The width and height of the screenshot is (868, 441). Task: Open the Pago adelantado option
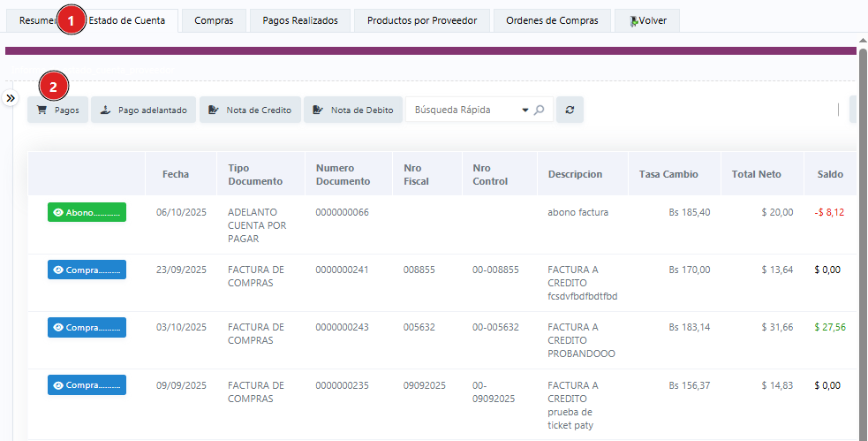(143, 110)
